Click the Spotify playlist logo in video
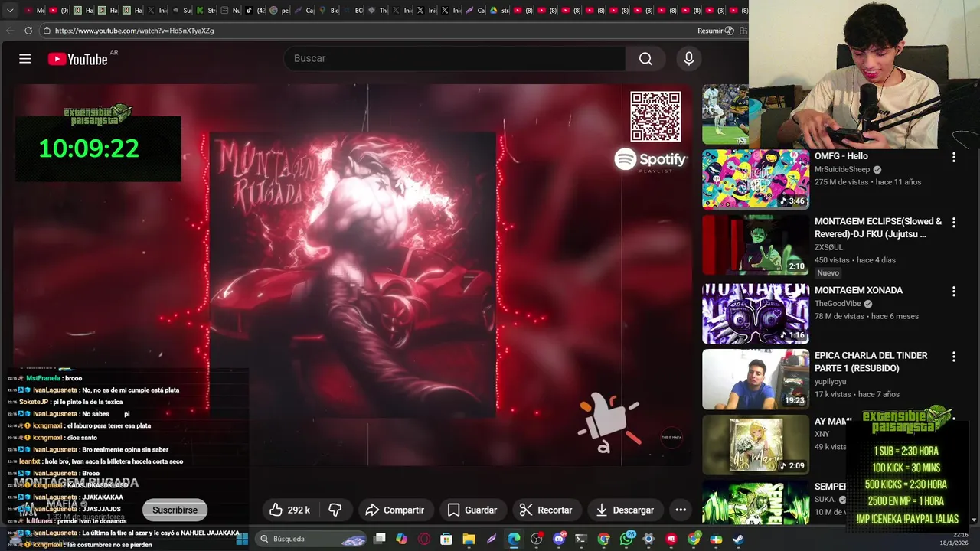This screenshot has height=551, width=980. pos(651,160)
